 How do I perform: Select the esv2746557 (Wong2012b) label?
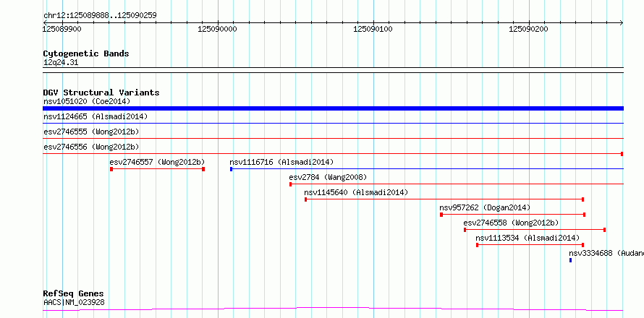(157, 162)
